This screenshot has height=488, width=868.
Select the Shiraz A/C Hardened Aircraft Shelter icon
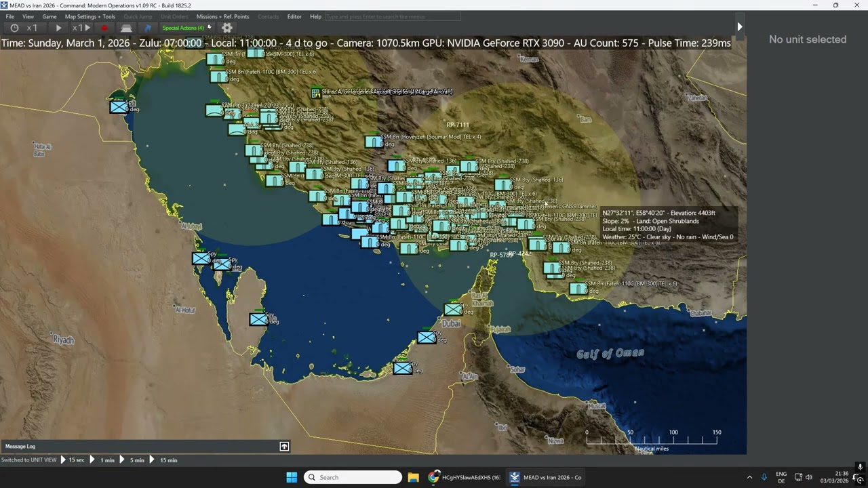coord(316,93)
